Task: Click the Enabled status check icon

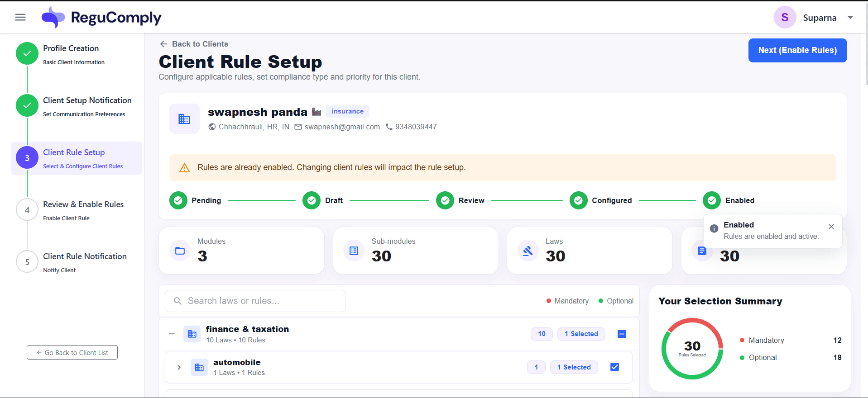Action: (x=712, y=200)
